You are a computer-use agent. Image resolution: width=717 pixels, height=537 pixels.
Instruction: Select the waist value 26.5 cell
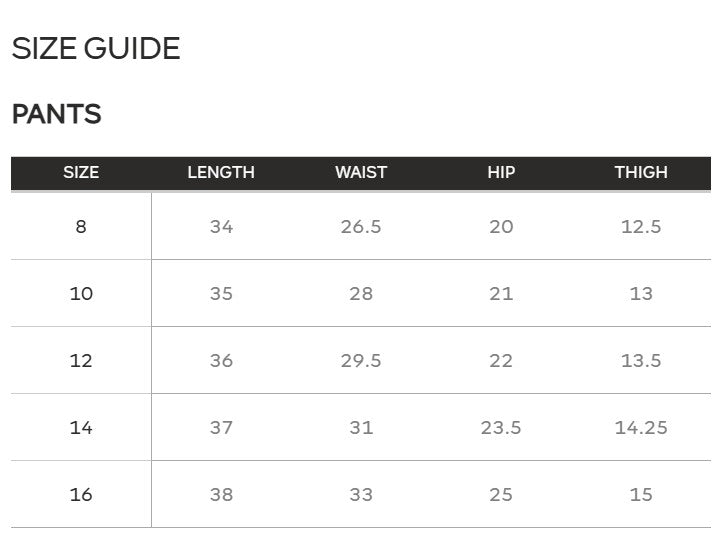coord(361,227)
